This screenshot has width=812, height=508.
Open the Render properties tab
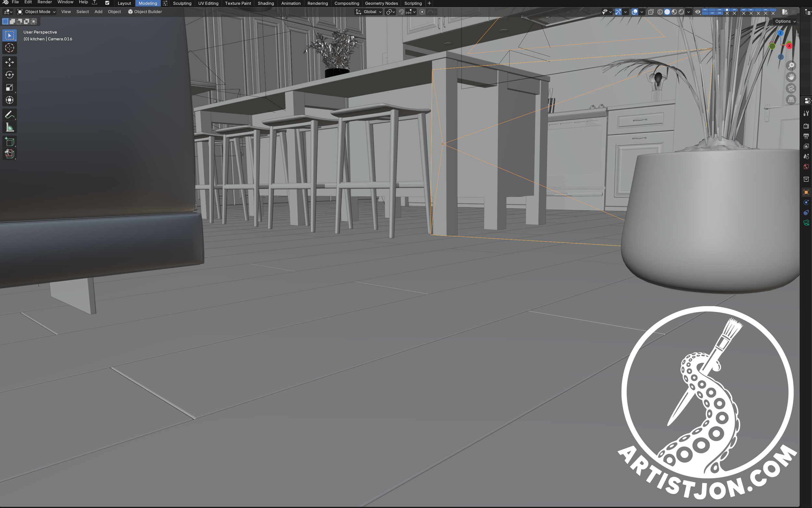(806, 126)
